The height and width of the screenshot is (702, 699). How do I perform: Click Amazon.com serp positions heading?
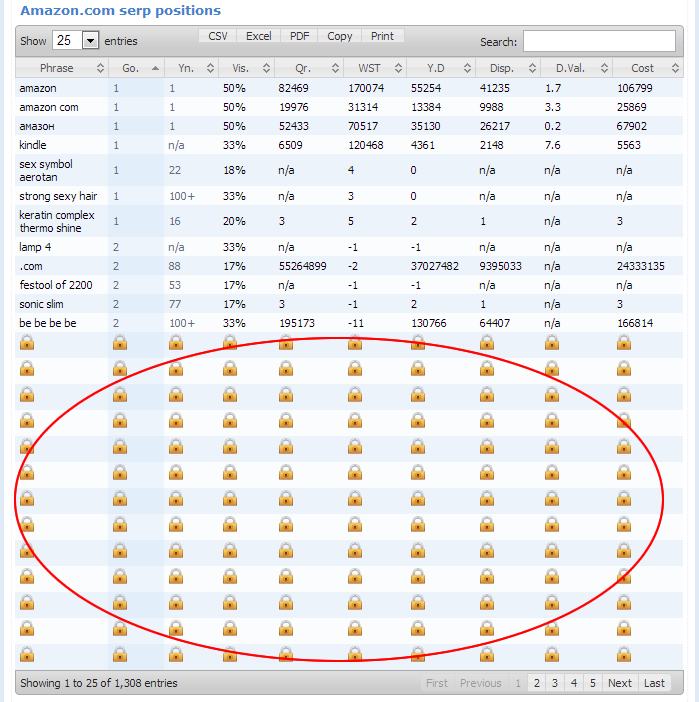click(x=120, y=11)
